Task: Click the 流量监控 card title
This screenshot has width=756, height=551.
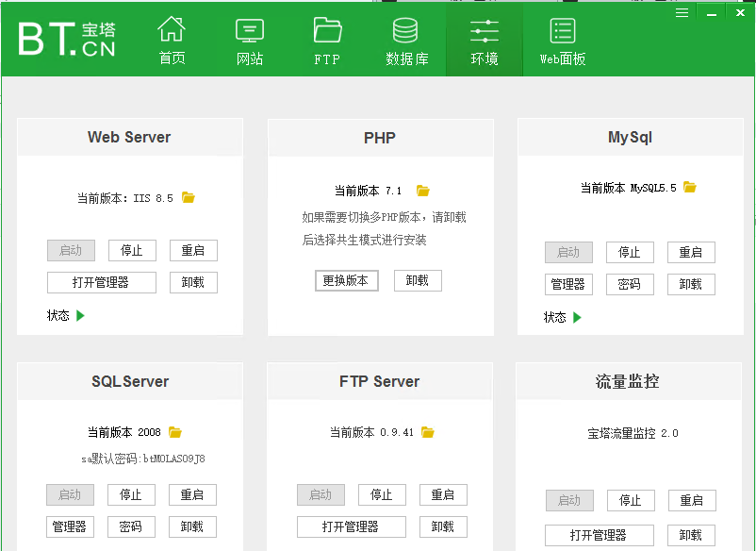Action: pyautogui.click(x=627, y=381)
